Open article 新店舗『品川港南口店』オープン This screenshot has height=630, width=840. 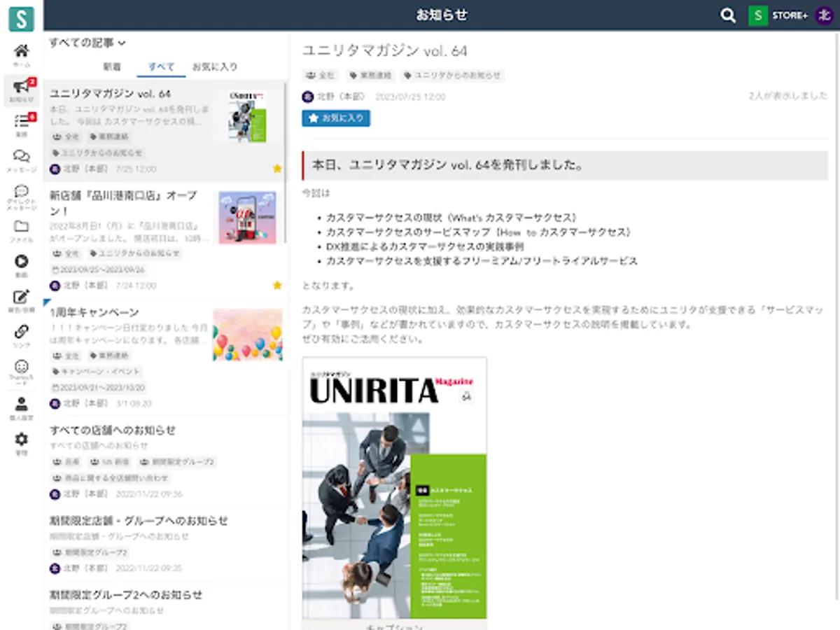(164, 240)
